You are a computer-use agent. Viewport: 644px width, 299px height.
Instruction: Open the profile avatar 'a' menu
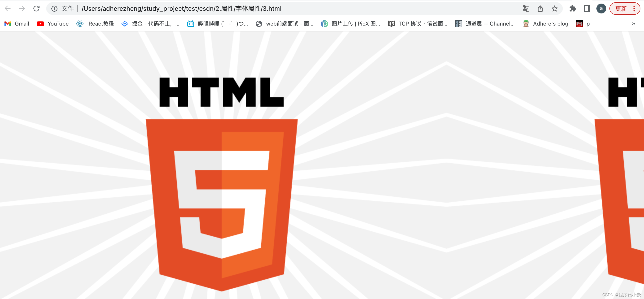pyautogui.click(x=601, y=9)
